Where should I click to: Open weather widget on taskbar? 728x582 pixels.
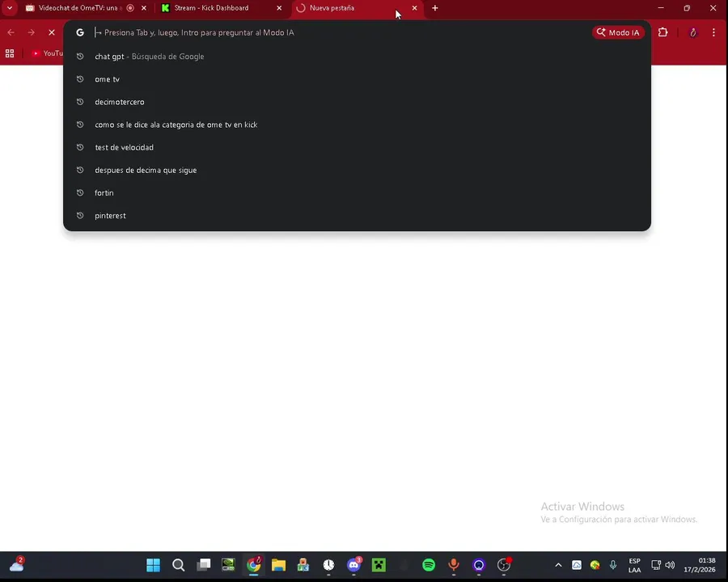tap(17, 565)
